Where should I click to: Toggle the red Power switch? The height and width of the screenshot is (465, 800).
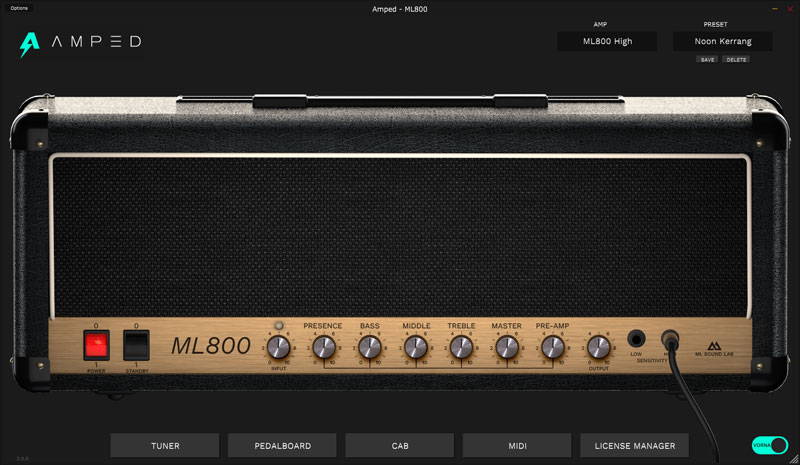[x=96, y=345]
